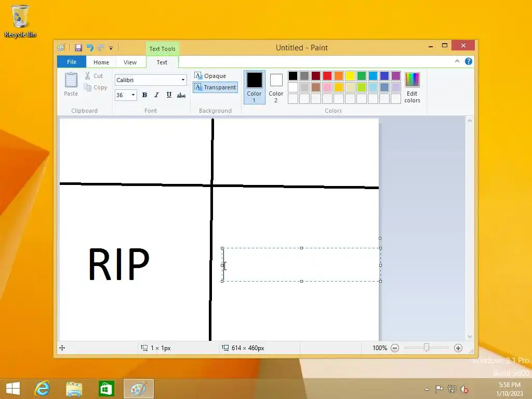The height and width of the screenshot is (399, 532).
Task: Select Color 2 background box
Action: pos(276,87)
